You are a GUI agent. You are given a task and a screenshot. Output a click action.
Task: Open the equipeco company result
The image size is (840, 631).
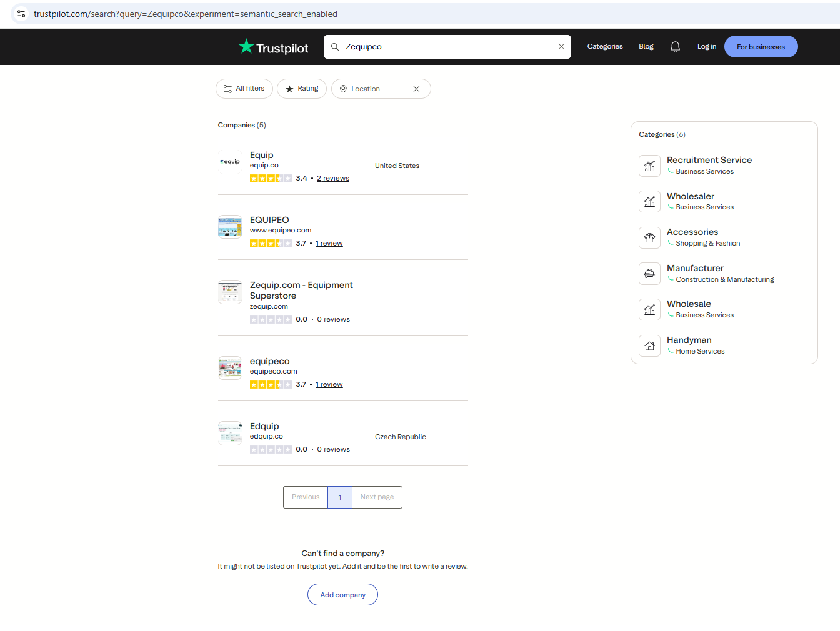(x=270, y=361)
